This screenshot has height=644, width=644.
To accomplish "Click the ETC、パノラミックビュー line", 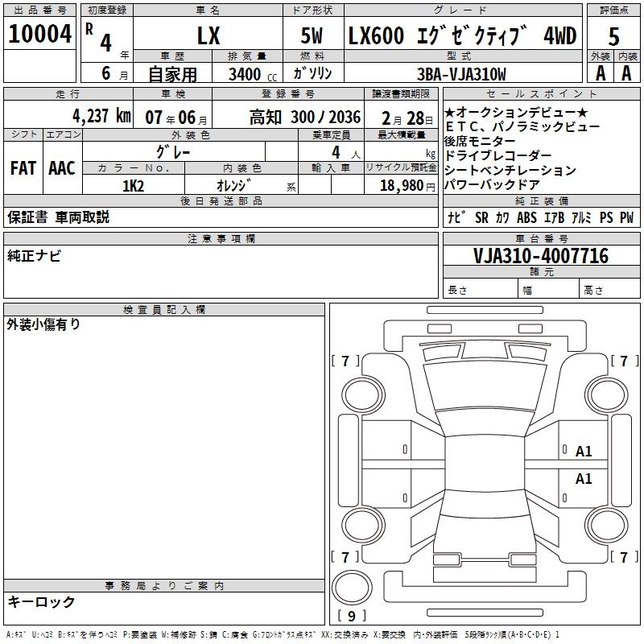I will click(x=522, y=126).
